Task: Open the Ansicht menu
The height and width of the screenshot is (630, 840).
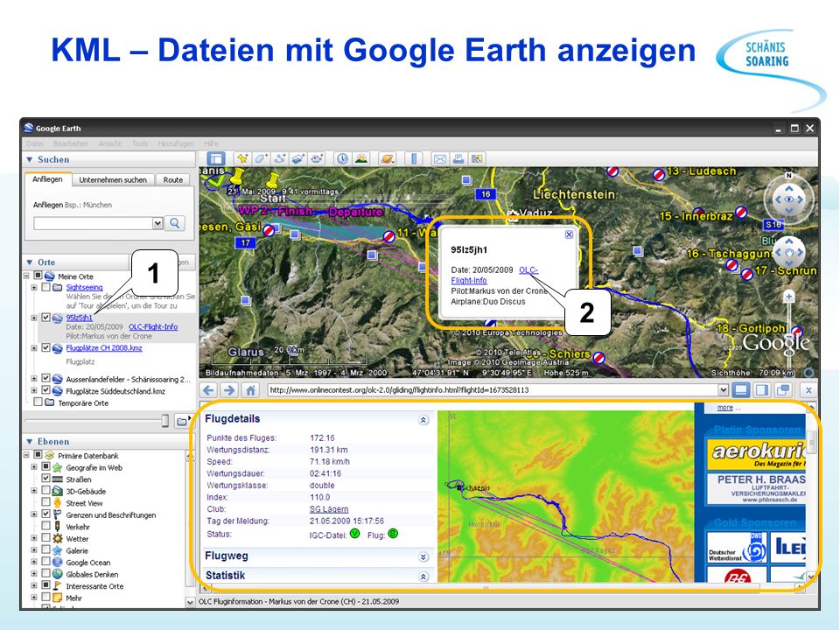Action: click(x=110, y=143)
